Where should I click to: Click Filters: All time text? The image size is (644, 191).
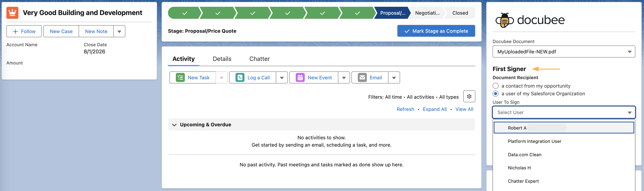(385, 97)
